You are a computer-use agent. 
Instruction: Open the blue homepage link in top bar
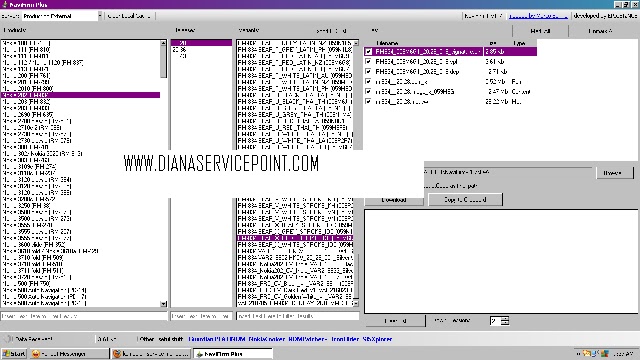[x=538, y=16]
